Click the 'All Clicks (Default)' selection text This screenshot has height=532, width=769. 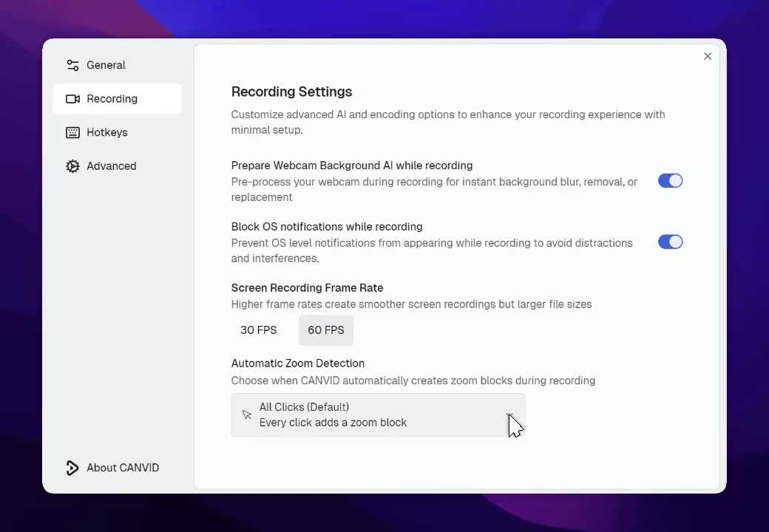tap(304, 407)
